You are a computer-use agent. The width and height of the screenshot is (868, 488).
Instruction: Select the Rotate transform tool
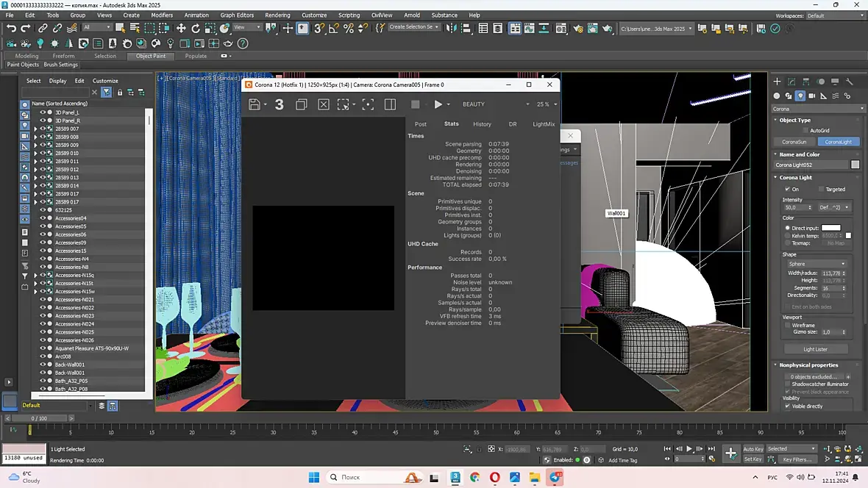tap(196, 28)
